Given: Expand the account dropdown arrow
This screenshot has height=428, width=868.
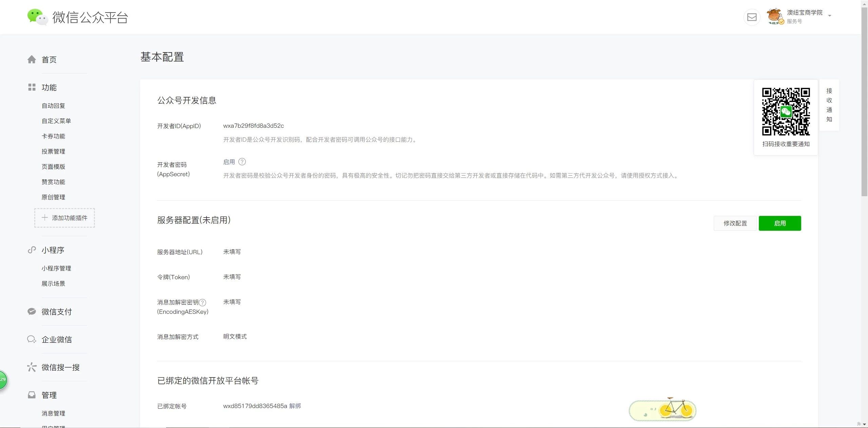Looking at the screenshot, I should click(830, 16).
